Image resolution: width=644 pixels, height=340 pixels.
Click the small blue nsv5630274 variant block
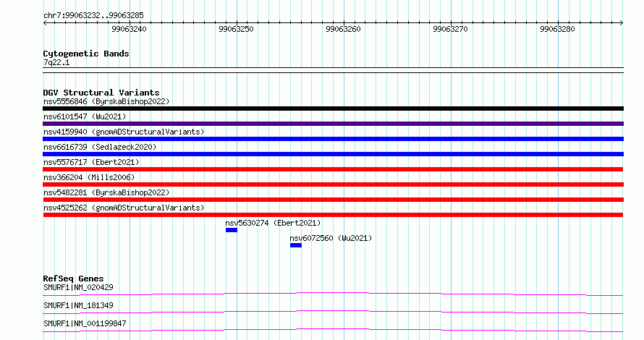232,230
